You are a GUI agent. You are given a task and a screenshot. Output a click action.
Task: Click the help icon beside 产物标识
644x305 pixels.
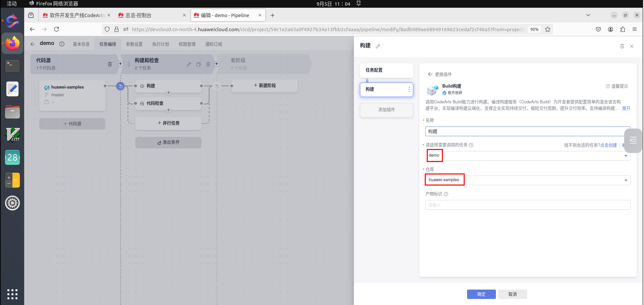446,194
